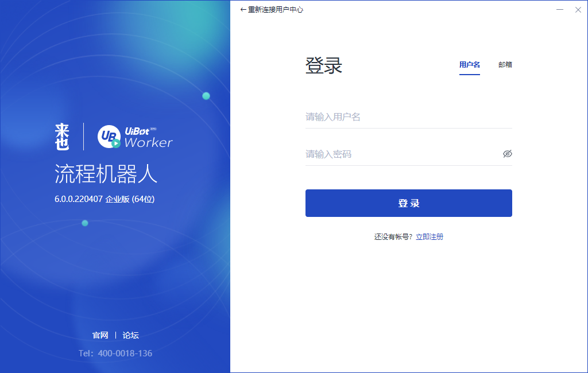Switch to the 用户名 login tab
This screenshot has width=588, height=373.
click(470, 65)
